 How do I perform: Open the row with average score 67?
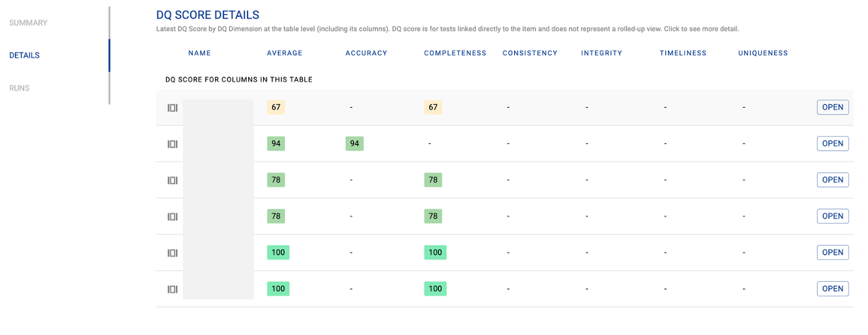click(833, 107)
